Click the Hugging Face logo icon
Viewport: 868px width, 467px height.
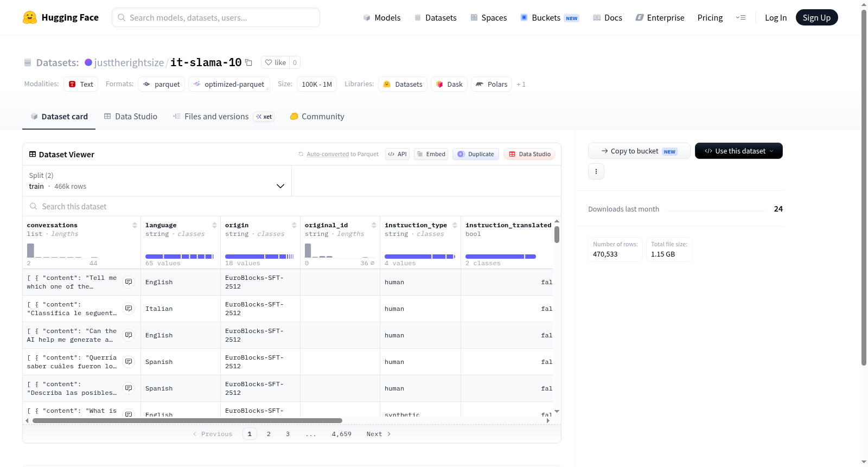[x=30, y=17]
